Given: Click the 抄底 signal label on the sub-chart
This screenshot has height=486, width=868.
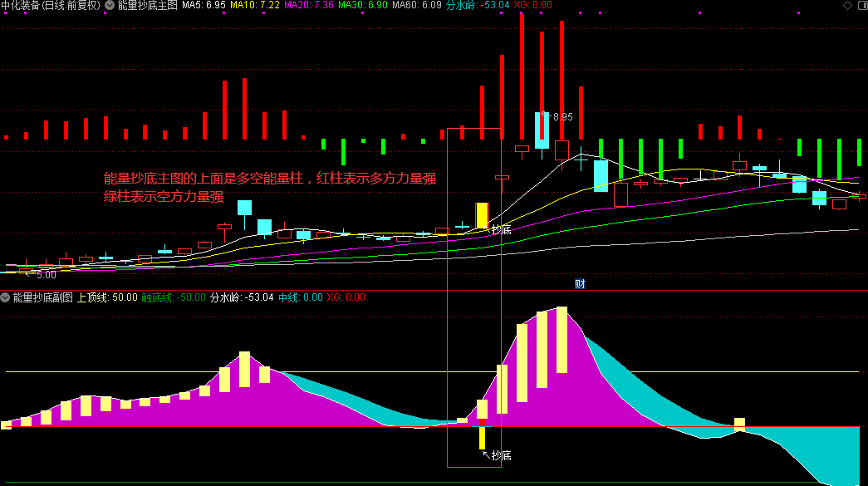Looking at the screenshot, I should point(502,455).
